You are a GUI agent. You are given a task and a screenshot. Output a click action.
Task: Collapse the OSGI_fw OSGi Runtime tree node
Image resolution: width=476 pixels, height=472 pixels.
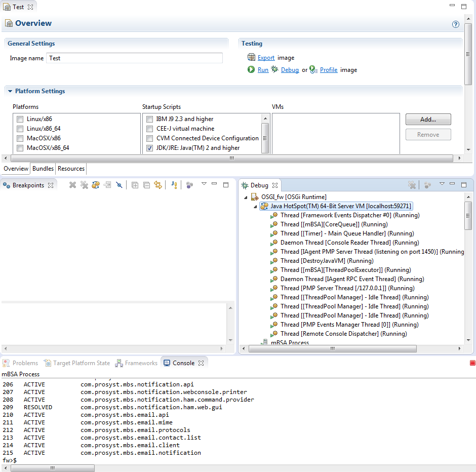[x=246, y=197]
